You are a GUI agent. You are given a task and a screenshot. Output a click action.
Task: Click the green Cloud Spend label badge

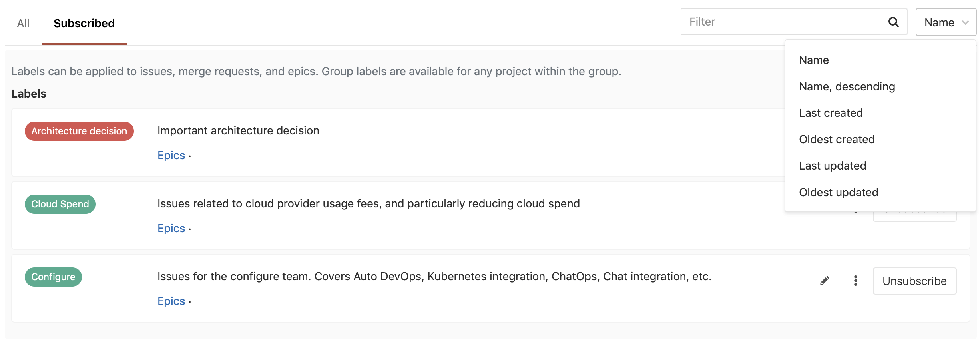point(60,204)
